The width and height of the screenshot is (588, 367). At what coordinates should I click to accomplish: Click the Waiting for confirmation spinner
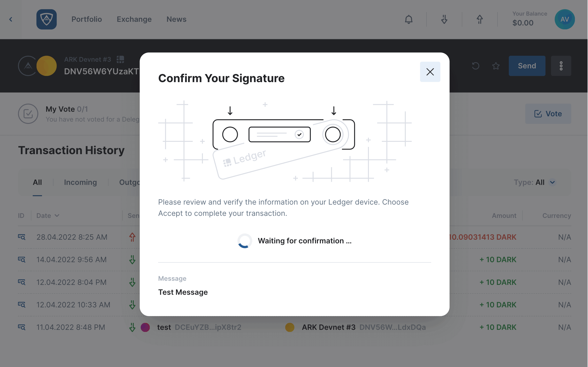(244, 241)
